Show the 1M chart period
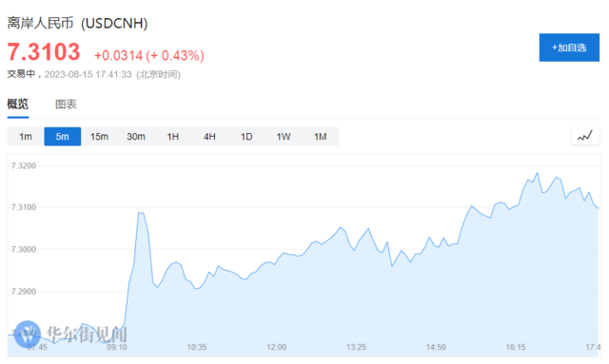Screen dimensions: 609x364 coord(321,137)
